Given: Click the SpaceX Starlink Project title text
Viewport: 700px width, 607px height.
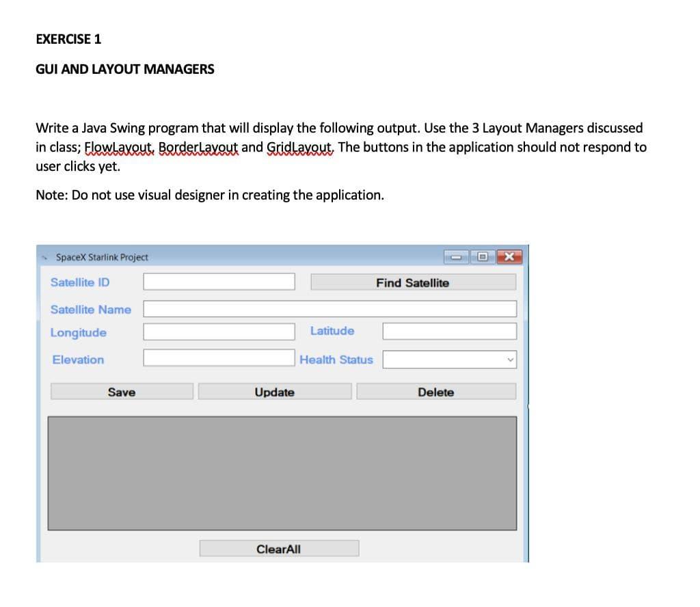Looking at the screenshot, I should point(102,257).
